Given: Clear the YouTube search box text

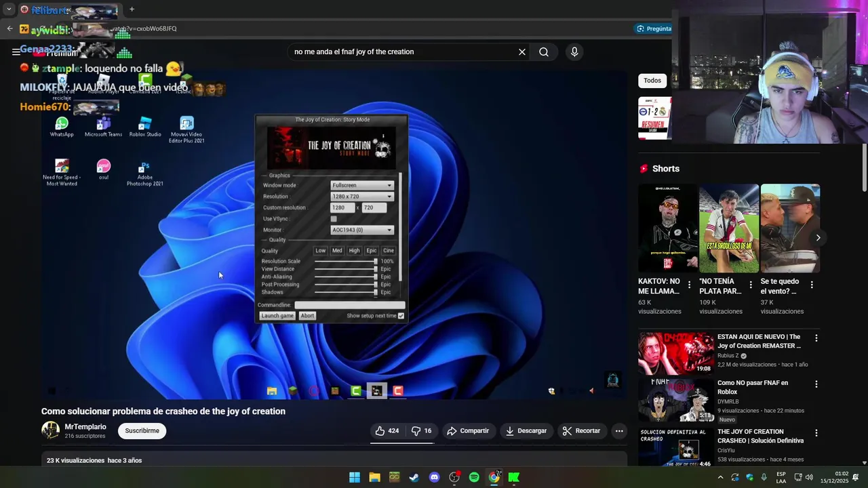Looking at the screenshot, I should tap(522, 52).
